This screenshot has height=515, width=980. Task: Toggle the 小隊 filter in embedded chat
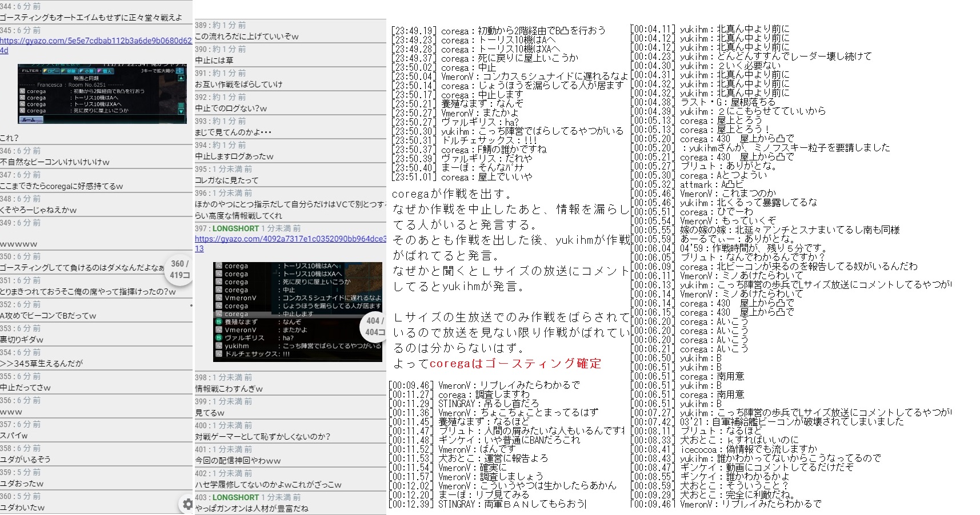click(88, 71)
